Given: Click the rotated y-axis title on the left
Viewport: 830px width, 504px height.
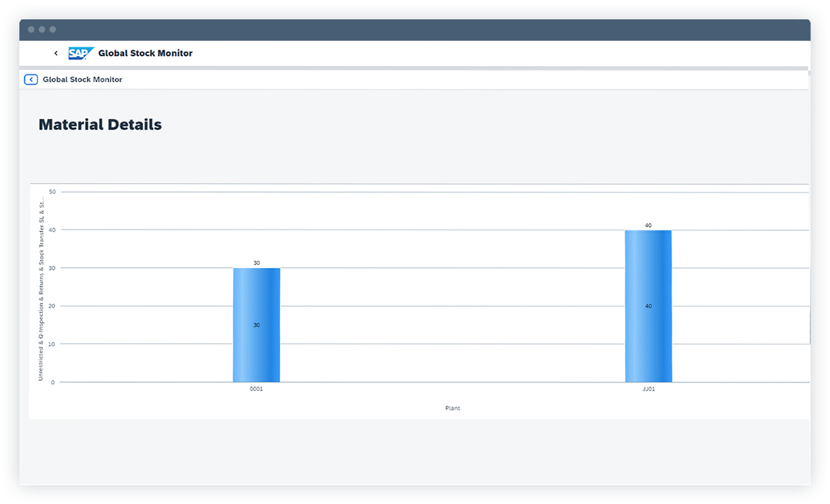Looking at the screenshot, I should click(x=40, y=284).
